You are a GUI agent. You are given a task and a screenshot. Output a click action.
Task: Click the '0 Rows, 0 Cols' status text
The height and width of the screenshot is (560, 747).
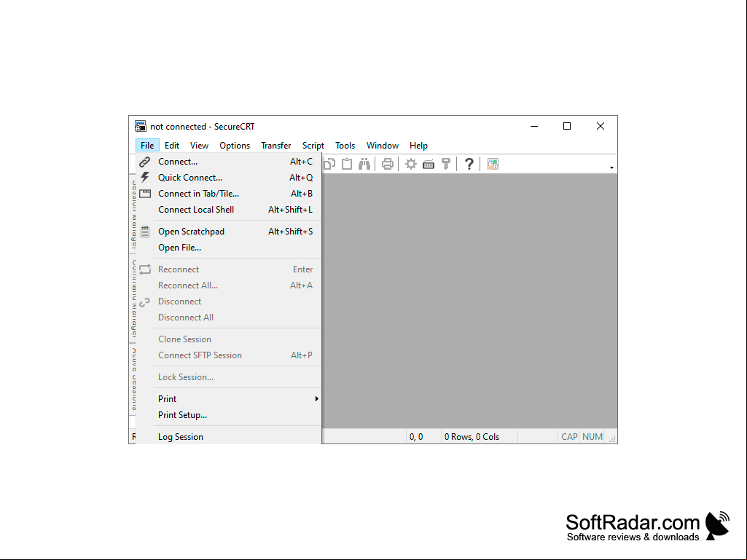click(x=472, y=437)
